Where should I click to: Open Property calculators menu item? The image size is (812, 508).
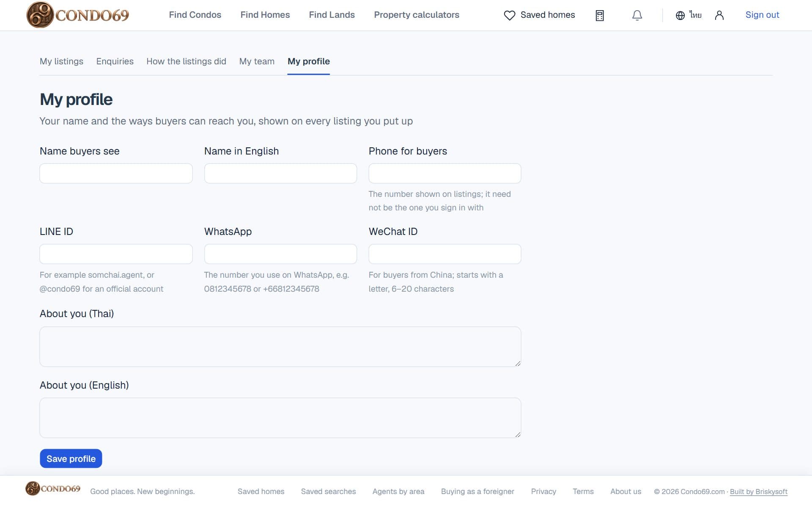pos(416,15)
